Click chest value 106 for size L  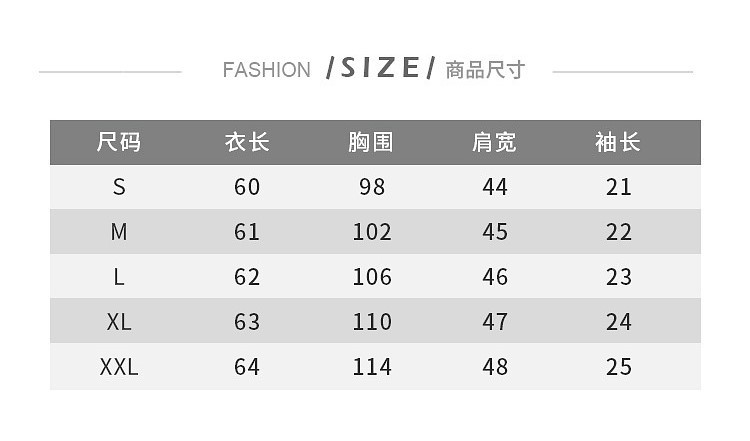[371, 277]
